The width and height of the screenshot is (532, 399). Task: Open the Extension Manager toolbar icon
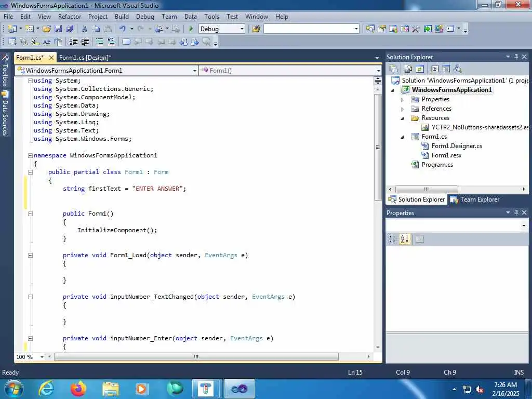pos(438,29)
